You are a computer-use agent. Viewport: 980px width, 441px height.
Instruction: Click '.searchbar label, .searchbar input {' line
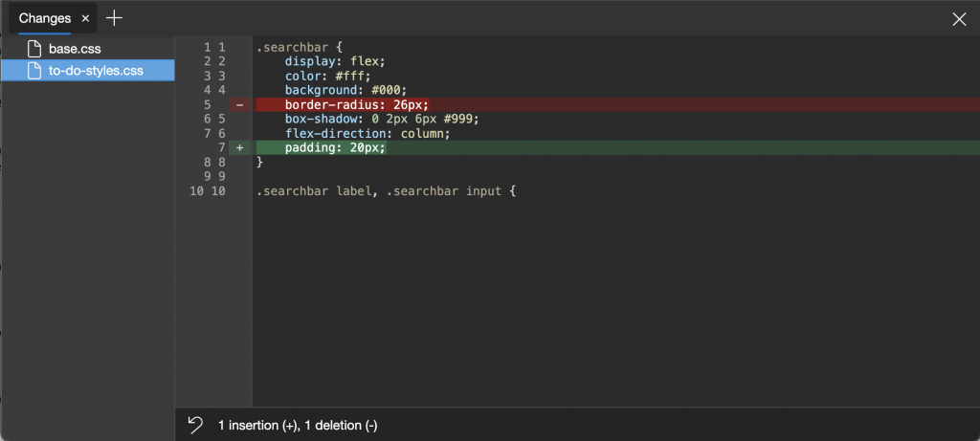click(386, 191)
